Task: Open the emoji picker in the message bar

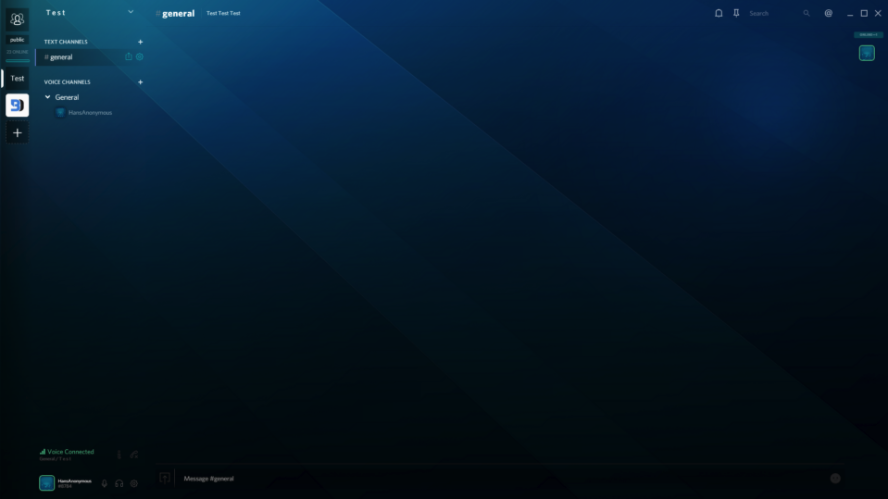Action: 835,478
